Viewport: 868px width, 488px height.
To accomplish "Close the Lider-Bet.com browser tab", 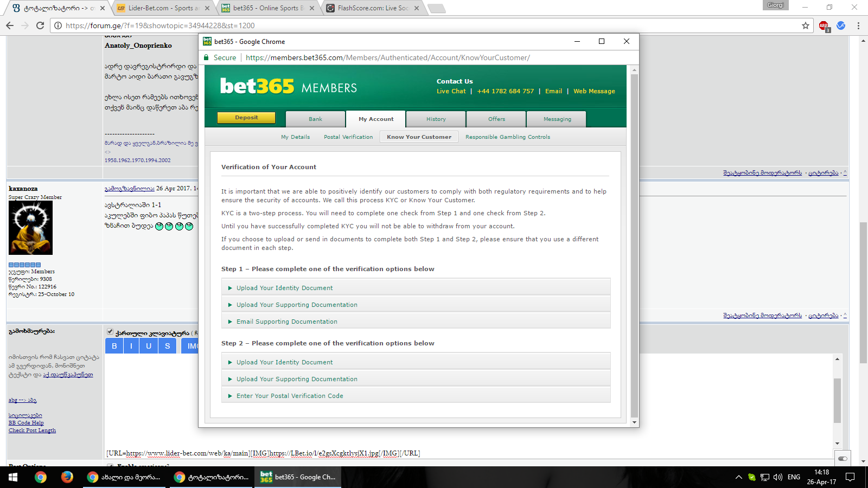I will click(207, 8).
